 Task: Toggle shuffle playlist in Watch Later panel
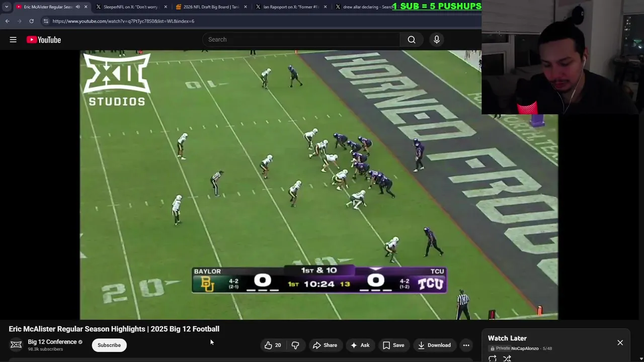point(507,358)
